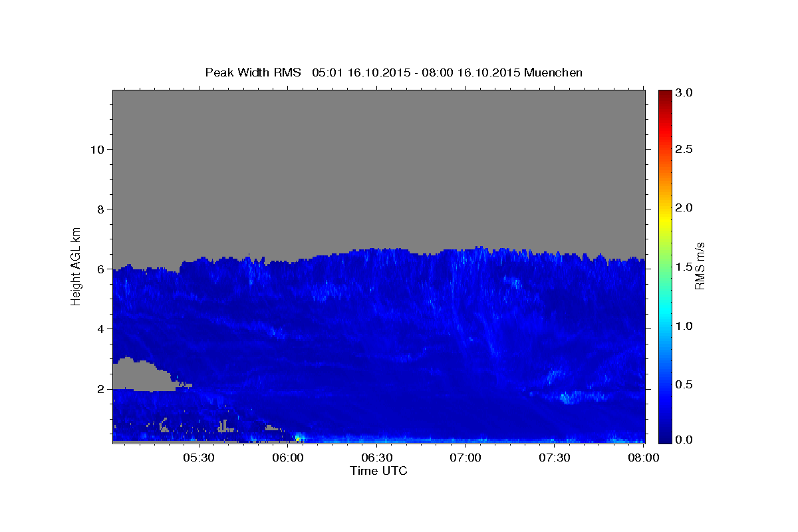
Task: Click the bright yellow spot near 06:00 ground level
Action: pyautogui.click(x=298, y=438)
